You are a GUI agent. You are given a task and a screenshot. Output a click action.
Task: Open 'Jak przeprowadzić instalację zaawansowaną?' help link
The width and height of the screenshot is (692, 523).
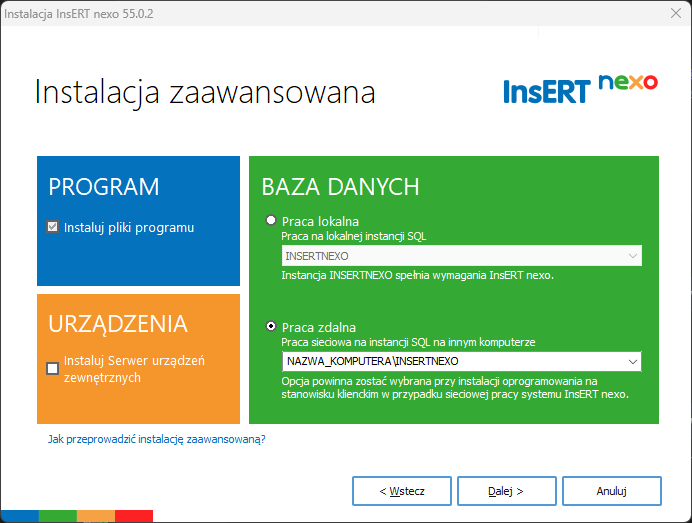click(x=157, y=439)
